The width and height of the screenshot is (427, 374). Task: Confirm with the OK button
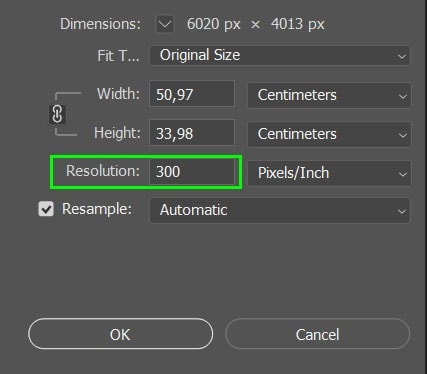[120, 334]
